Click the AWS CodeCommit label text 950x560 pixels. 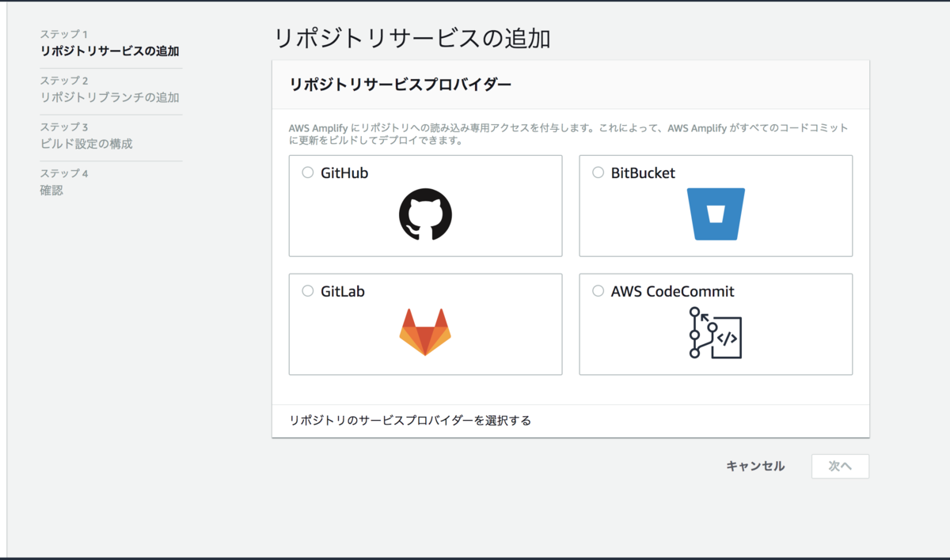point(673,292)
